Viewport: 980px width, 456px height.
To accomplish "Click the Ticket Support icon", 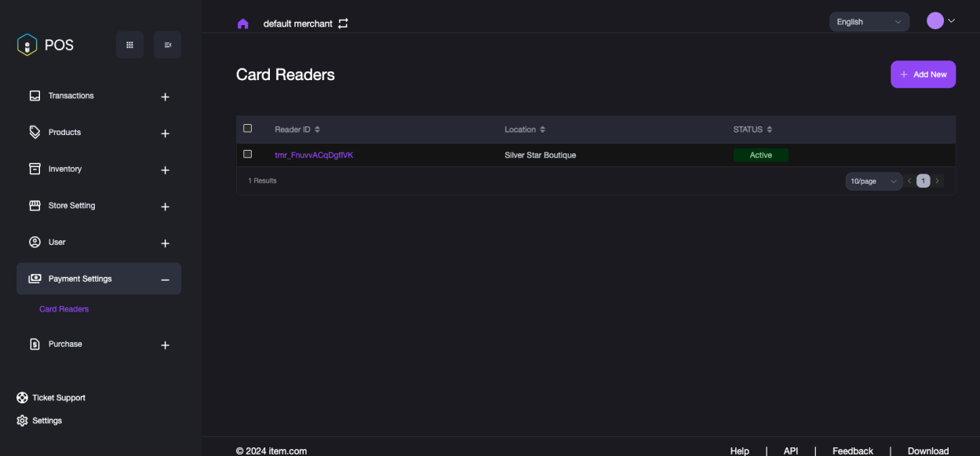I will 22,398.
